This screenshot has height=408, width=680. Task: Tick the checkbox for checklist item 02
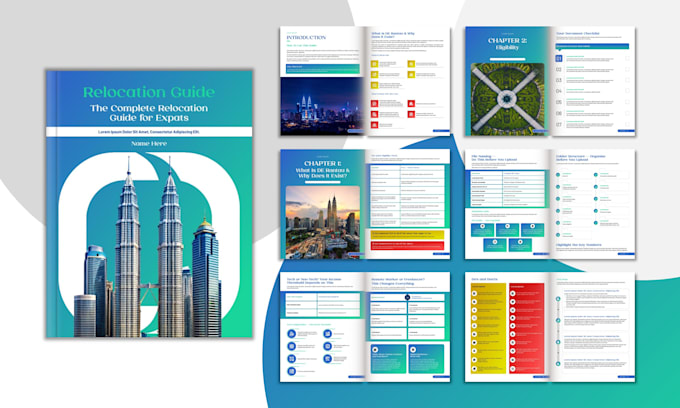pos(627,69)
